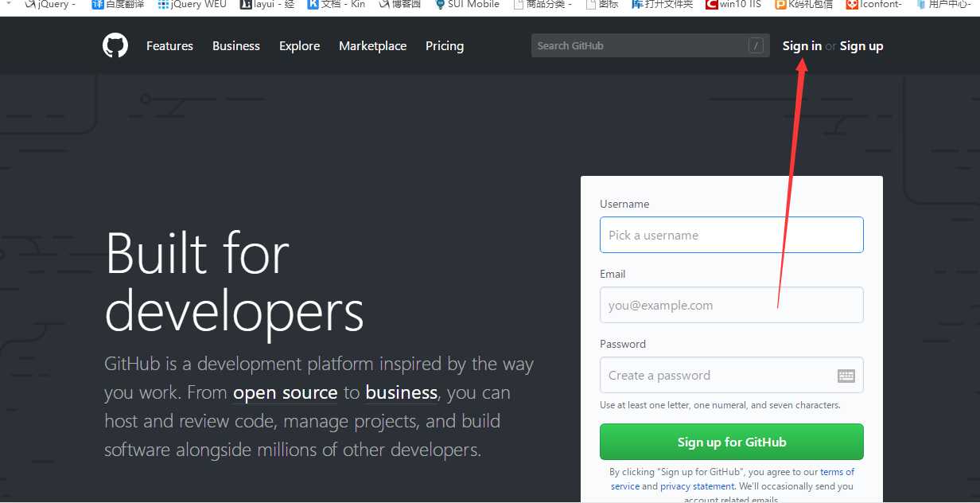Click the Username label
Image resolution: width=980 pixels, height=503 pixels.
point(624,204)
